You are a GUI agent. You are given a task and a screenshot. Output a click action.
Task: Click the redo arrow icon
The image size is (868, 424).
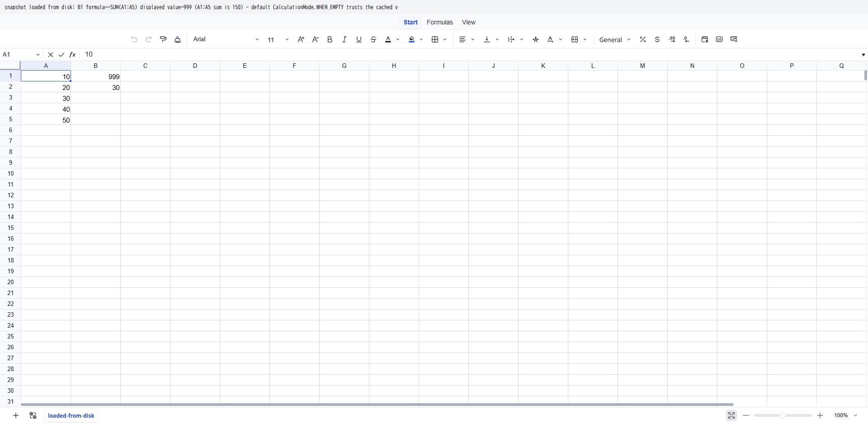(x=149, y=39)
